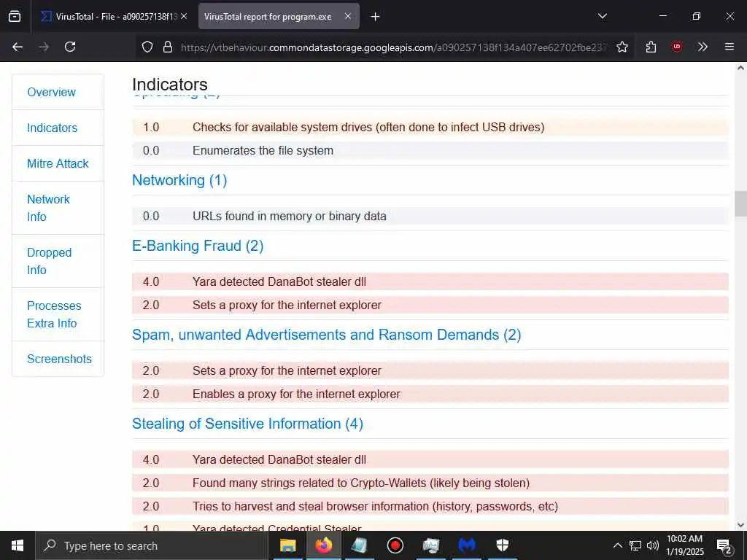
Task: Toggle the E-Banking Fraud (2) heading
Action: pyautogui.click(x=198, y=246)
